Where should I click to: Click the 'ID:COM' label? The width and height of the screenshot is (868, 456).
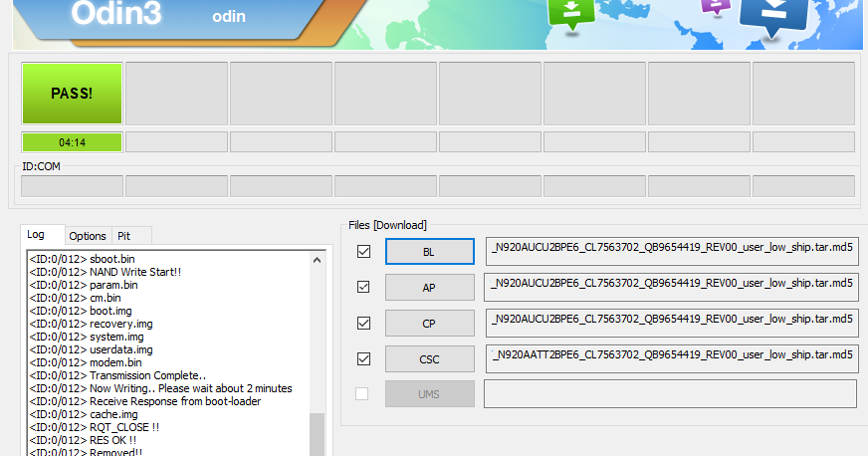(x=41, y=166)
